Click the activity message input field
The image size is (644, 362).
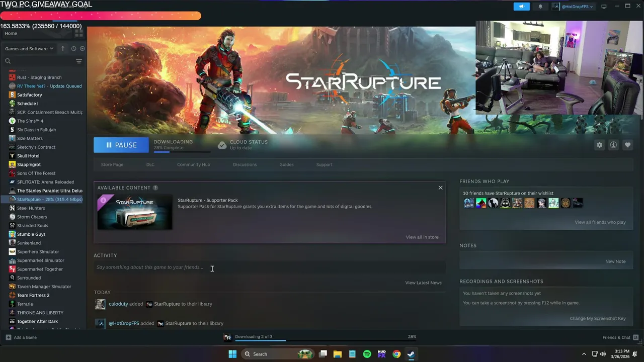269,267
